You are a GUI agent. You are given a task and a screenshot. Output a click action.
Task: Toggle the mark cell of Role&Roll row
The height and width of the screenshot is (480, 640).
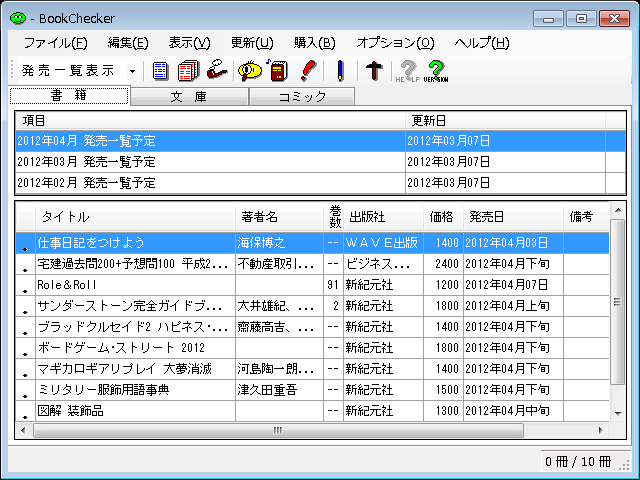pyautogui.click(x=25, y=285)
